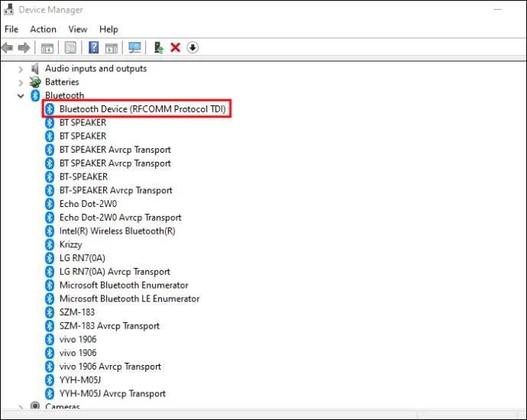Viewport: 527px width, 420px height.
Task: Open the File menu
Action: point(11,29)
